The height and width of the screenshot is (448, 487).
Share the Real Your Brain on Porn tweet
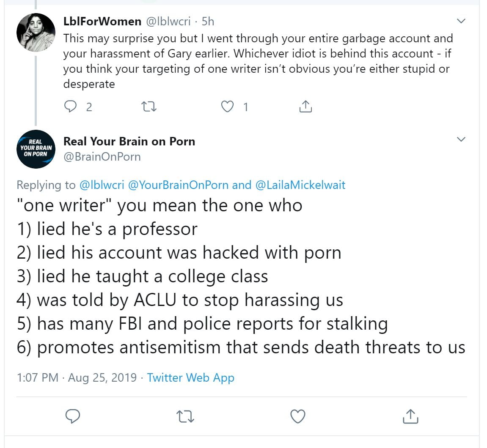tap(410, 416)
